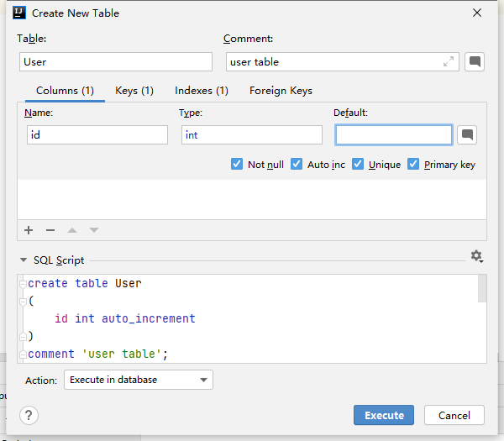Uncheck the Unique checkbox

(358, 164)
